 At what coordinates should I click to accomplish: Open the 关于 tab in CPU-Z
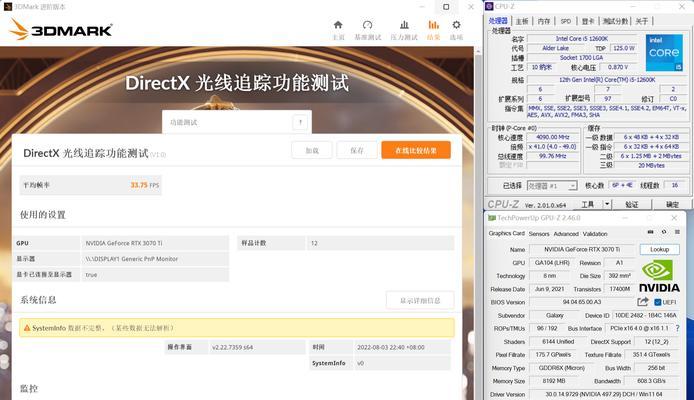[x=641, y=21]
